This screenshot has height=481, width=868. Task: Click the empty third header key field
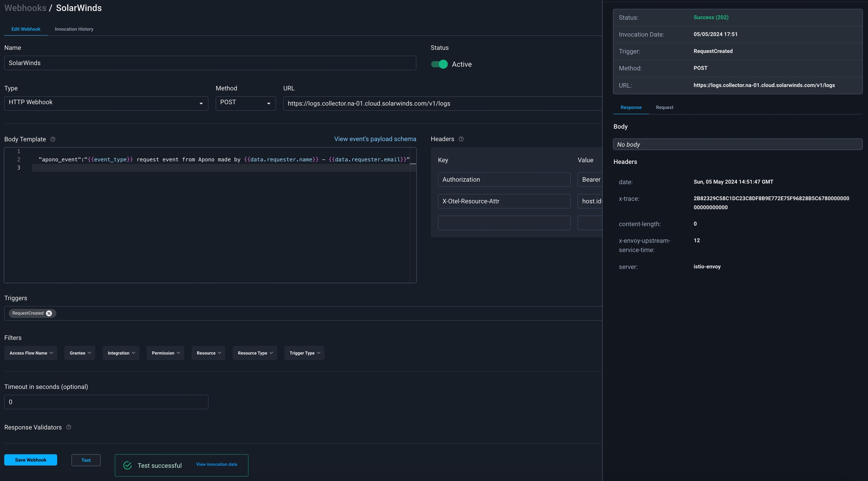pos(504,223)
